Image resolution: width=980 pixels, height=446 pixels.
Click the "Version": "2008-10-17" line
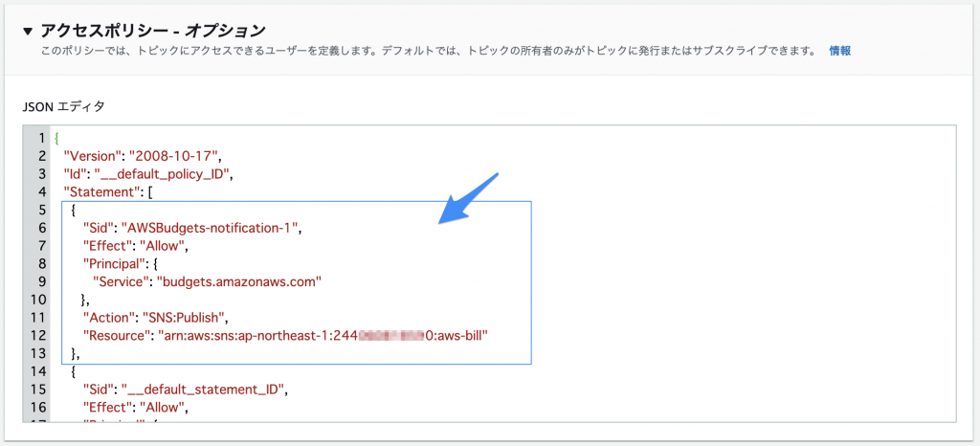[143, 156]
